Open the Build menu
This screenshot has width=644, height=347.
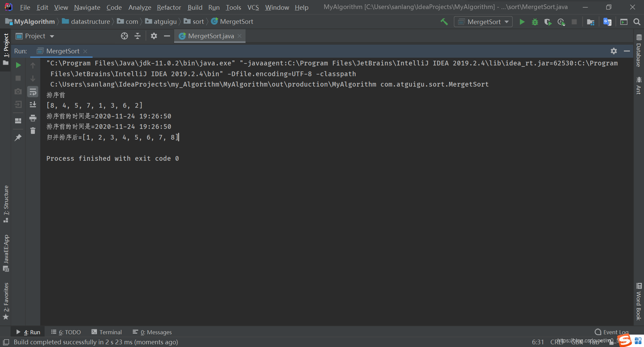click(195, 7)
